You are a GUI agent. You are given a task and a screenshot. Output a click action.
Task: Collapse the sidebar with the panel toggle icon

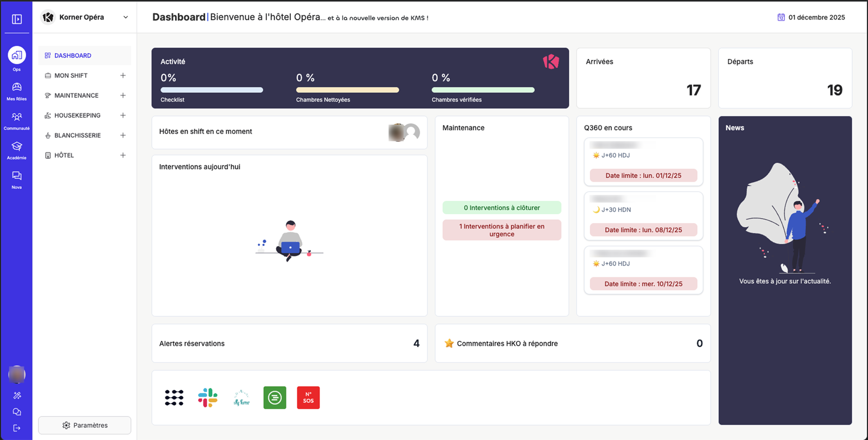[17, 19]
